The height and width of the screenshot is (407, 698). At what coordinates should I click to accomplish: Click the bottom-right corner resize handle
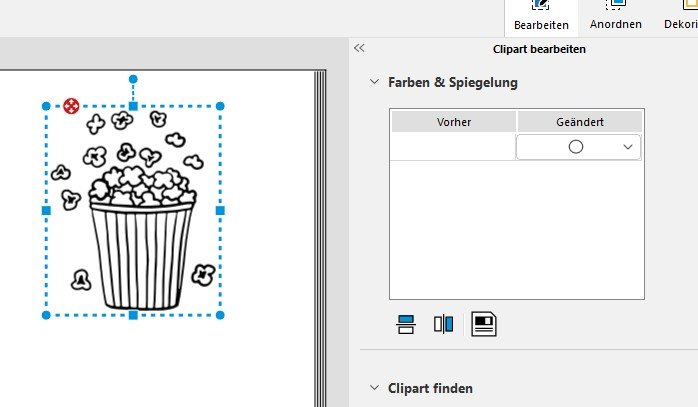pyautogui.click(x=220, y=315)
